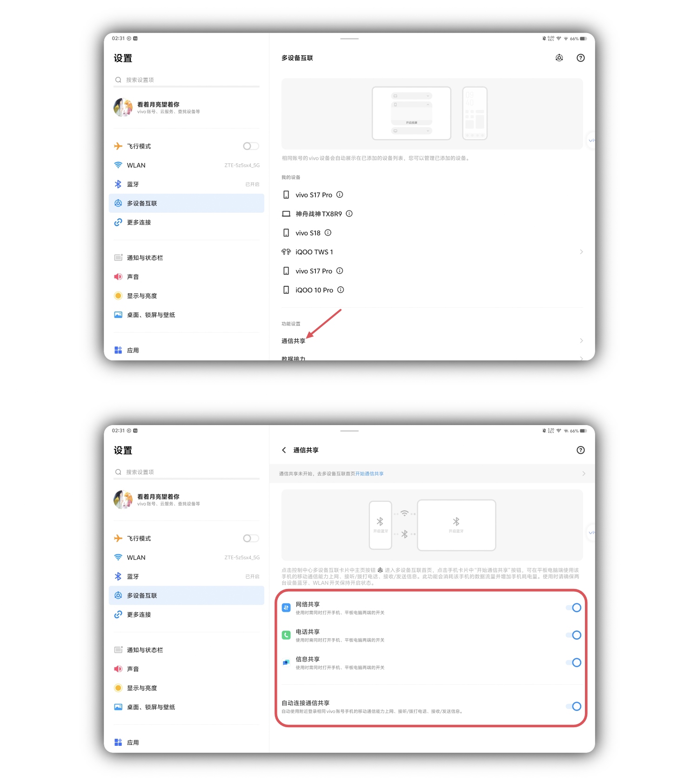Toggle 飞行模式 switch in 通信共享 screenshot

[x=251, y=538]
